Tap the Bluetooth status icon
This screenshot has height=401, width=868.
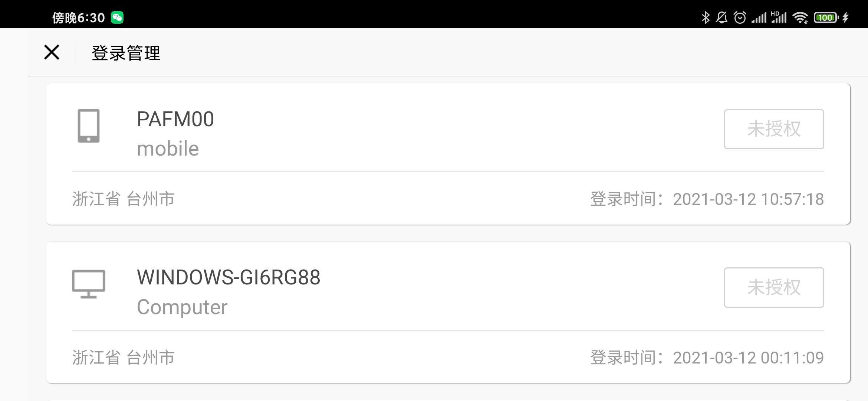[x=705, y=17]
